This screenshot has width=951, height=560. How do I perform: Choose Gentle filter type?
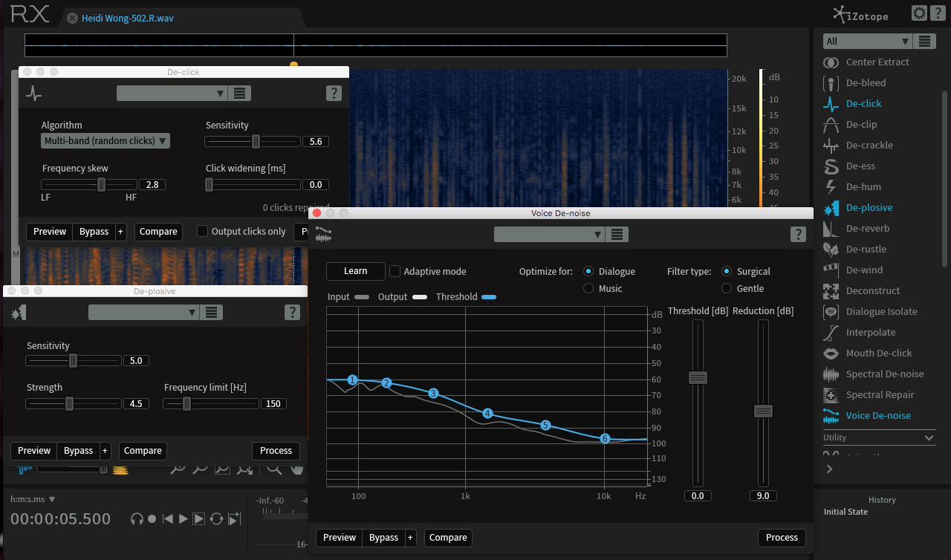tap(727, 288)
